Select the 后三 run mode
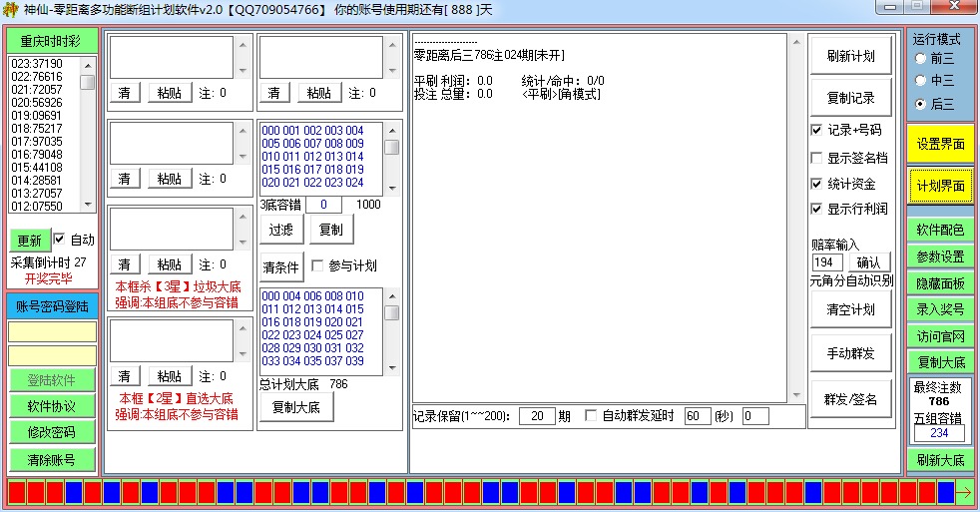The width and height of the screenshot is (980, 512). click(920, 104)
